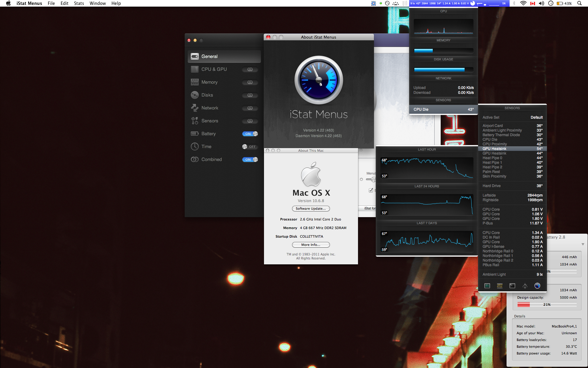Image resolution: width=588 pixels, height=368 pixels.
Task: Select General section in iStat sidebar
Action: point(224,56)
